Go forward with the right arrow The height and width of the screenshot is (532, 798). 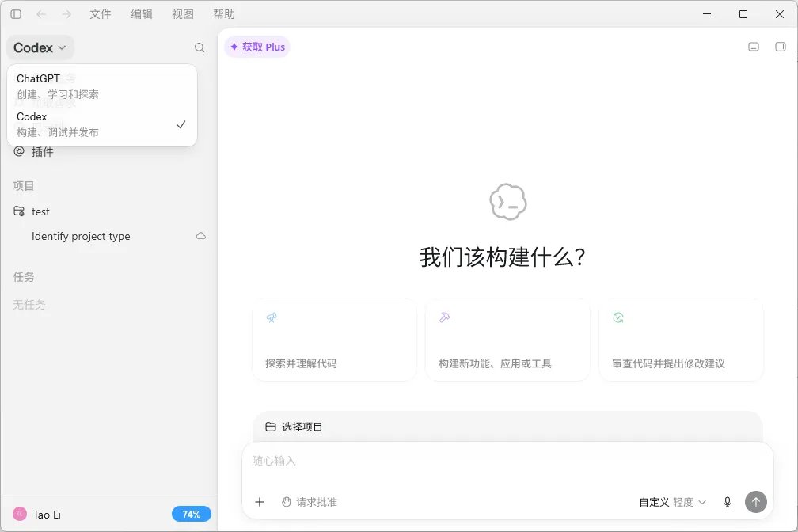[66, 14]
